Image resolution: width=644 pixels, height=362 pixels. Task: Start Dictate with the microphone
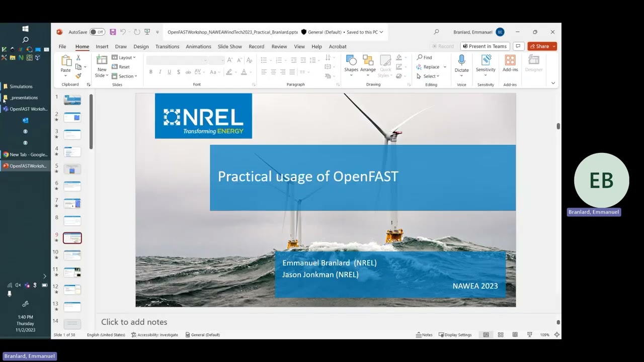point(461,60)
